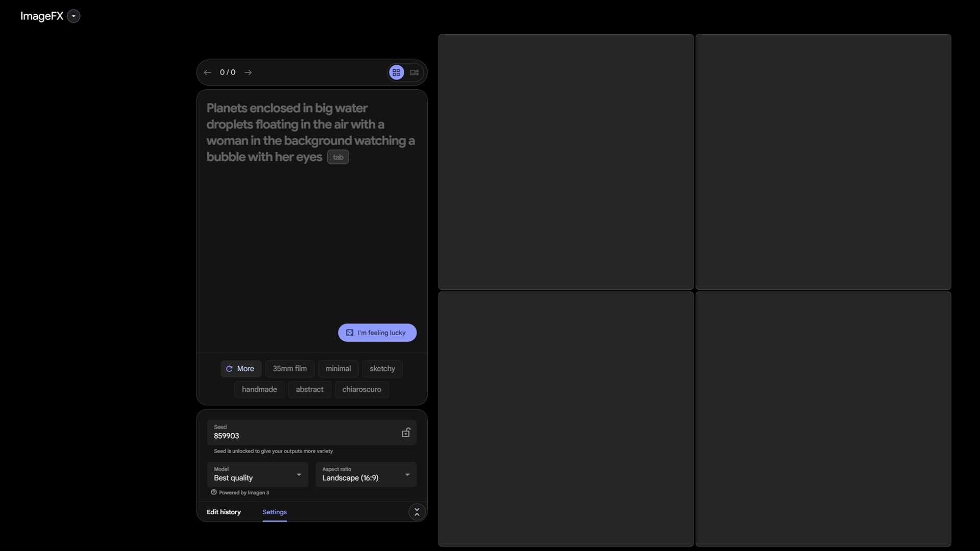The height and width of the screenshot is (551, 980).
Task: Click the I'm feeling lucky button
Action: tap(377, 332)
